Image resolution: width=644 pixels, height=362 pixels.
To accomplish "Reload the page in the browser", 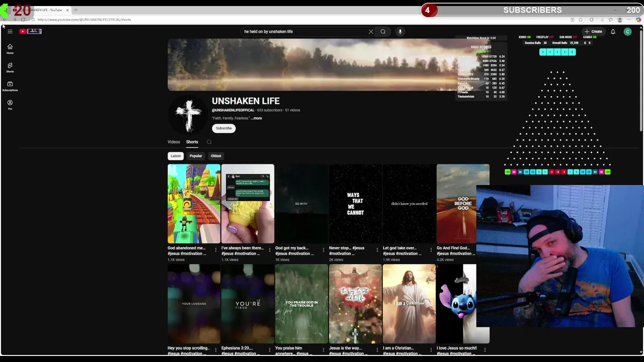I will [x=23, y=20].
